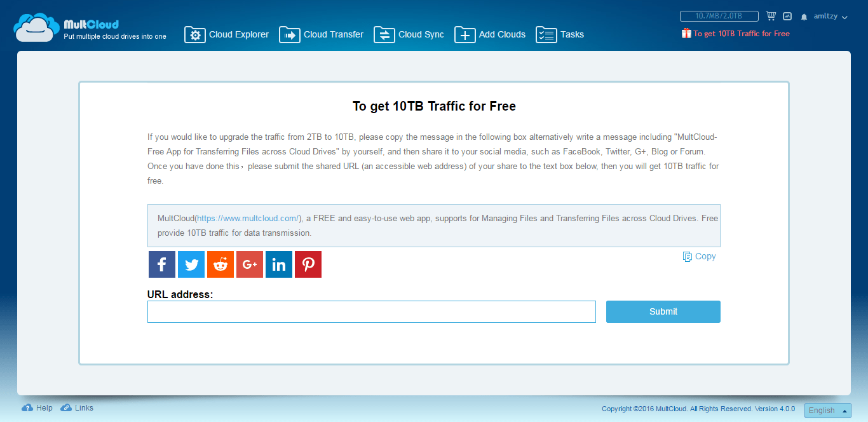Share the message on Reddit

(x=220, y=264)
